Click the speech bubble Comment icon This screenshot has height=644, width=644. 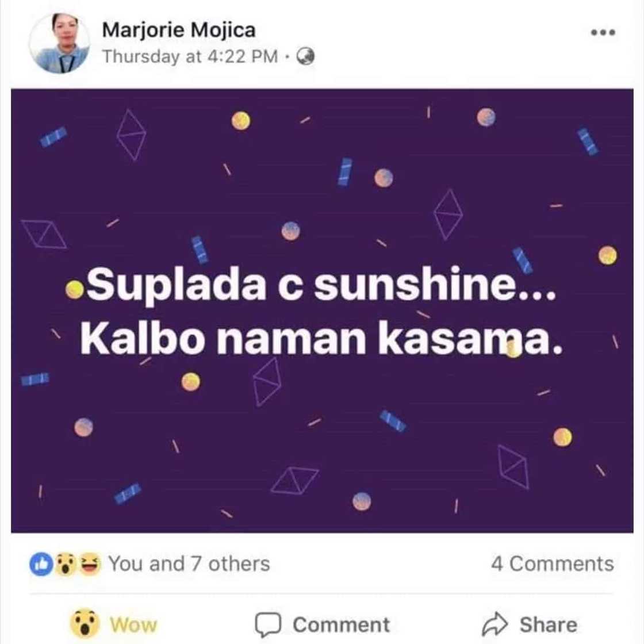pyautogui.click(x=268, y=624)
